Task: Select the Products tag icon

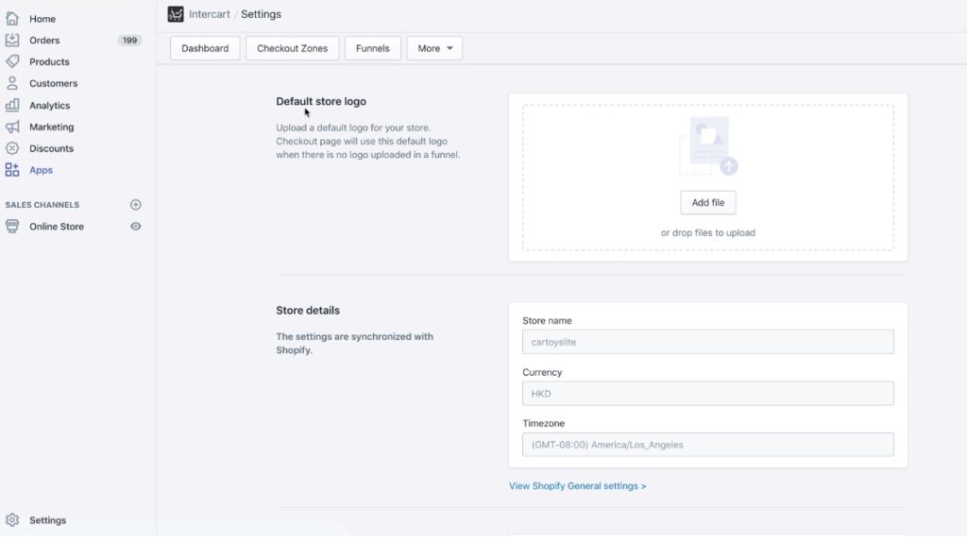Action: [x=12, y=61]
